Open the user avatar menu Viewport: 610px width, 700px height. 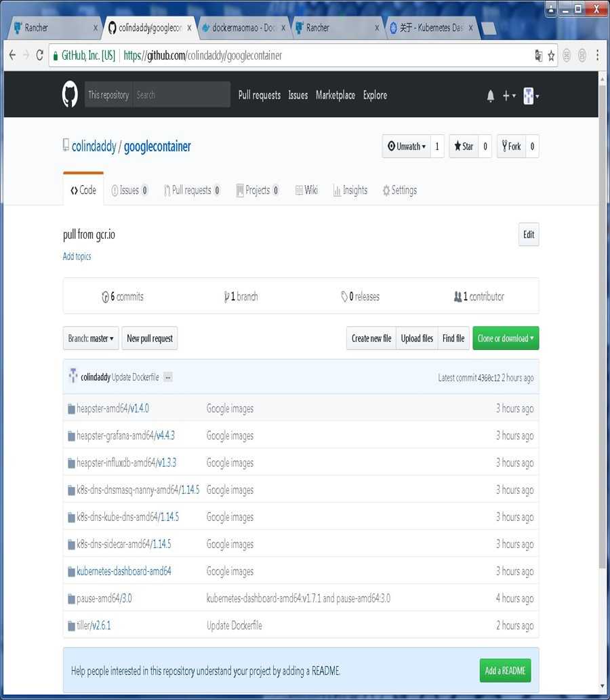click(x=531, y=96)
